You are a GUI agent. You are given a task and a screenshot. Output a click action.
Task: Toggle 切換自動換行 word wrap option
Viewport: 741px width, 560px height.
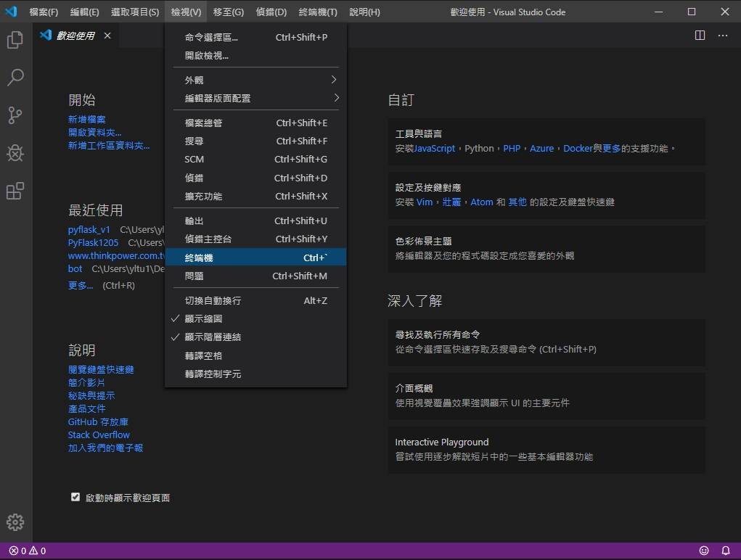tap(255, 300)
